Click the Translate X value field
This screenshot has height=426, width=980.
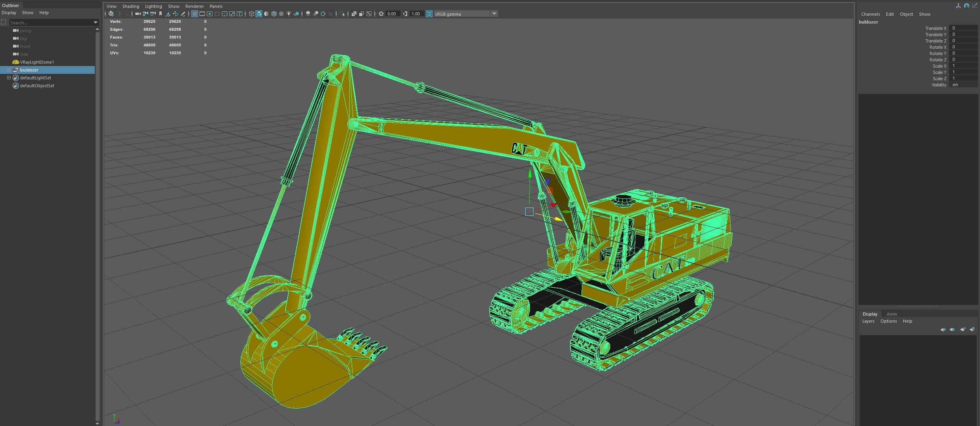click(963, 28)
